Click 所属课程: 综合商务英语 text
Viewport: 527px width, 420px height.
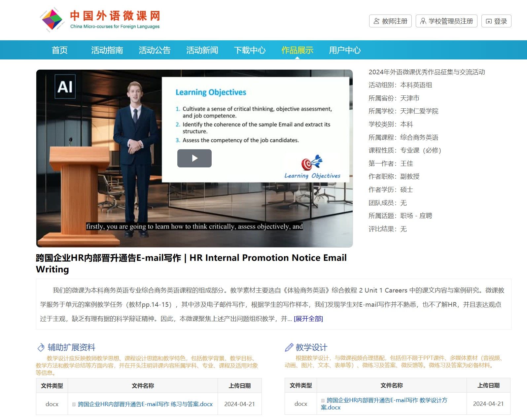pyautogui.click(x=404, y=137)
